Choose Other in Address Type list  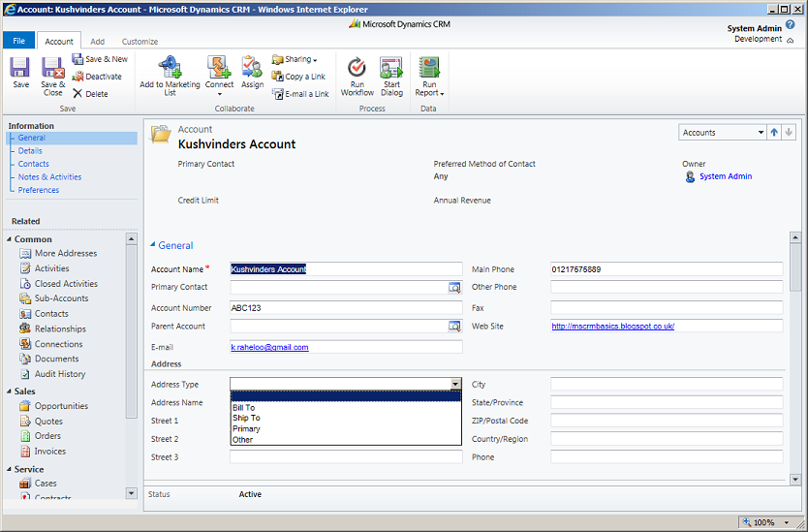[346, 440]
